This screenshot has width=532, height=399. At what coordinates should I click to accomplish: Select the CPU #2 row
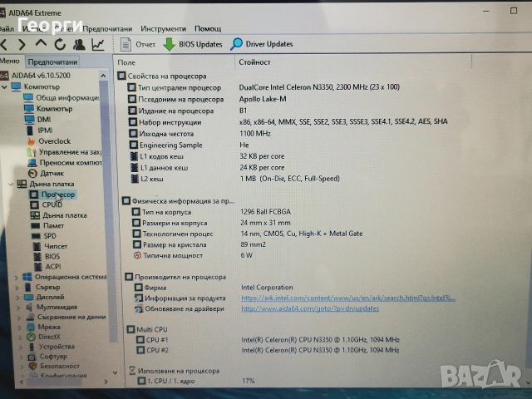coord(268,350)
